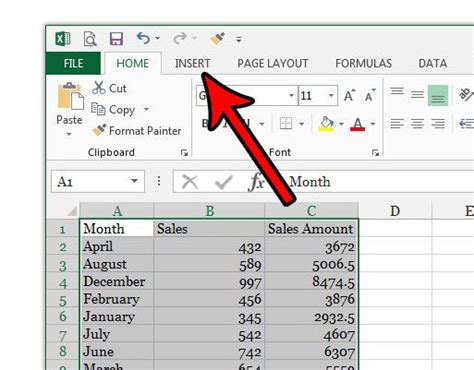Image resolution: width=474 pixels, height=370 pixels.
Task: Select the cell with December
Action: tap(117, 281)
